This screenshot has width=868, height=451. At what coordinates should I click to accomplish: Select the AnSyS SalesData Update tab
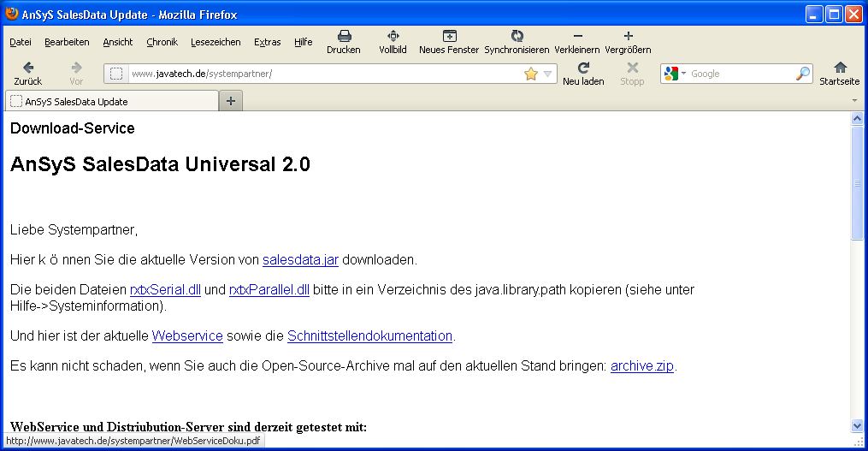pyautogui.click(x=111, y=101)
